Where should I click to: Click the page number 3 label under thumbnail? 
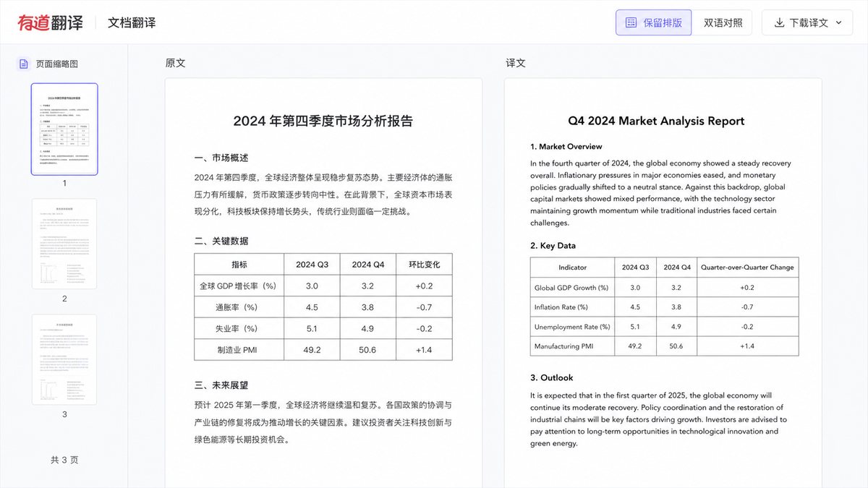pyautogui.click(x=64, y=414)
